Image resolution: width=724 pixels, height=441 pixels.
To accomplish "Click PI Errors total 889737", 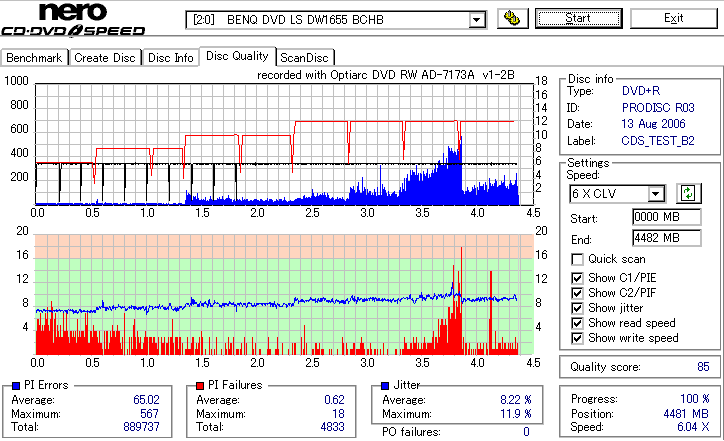I will (x=141, y=427).
